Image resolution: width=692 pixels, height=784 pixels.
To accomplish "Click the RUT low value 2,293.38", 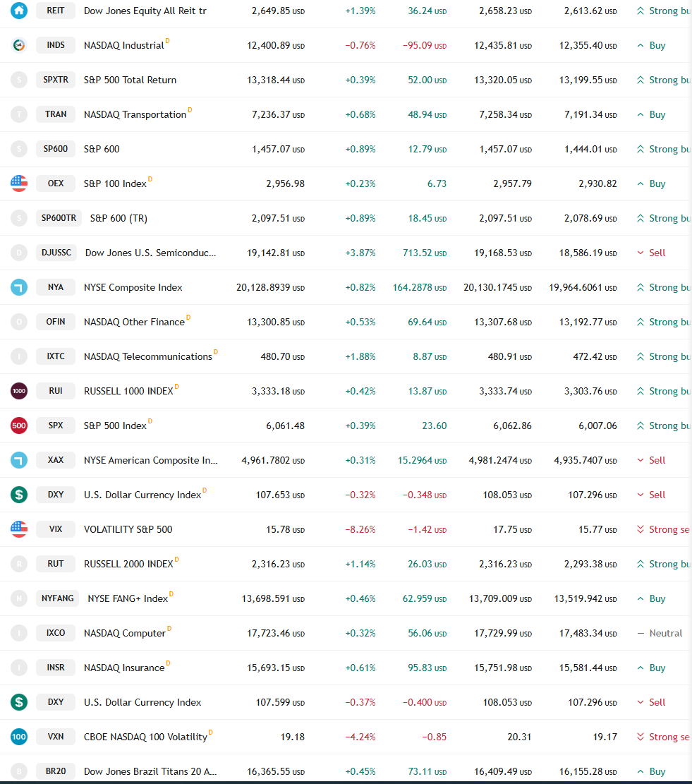I will pos(590,564).
